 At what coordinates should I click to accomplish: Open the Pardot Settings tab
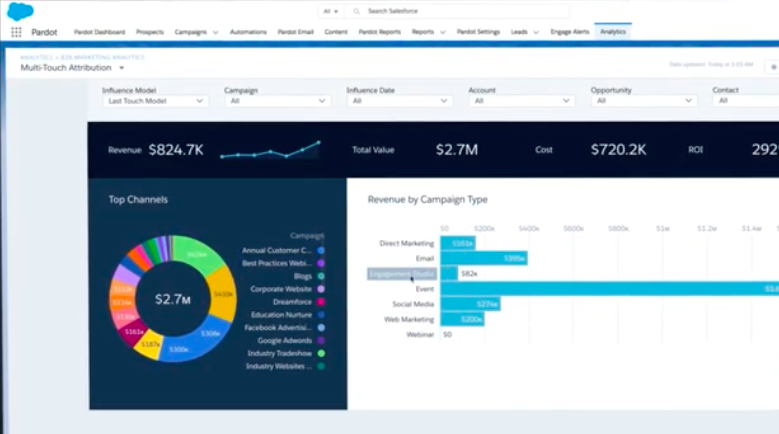tap(478, 32)
